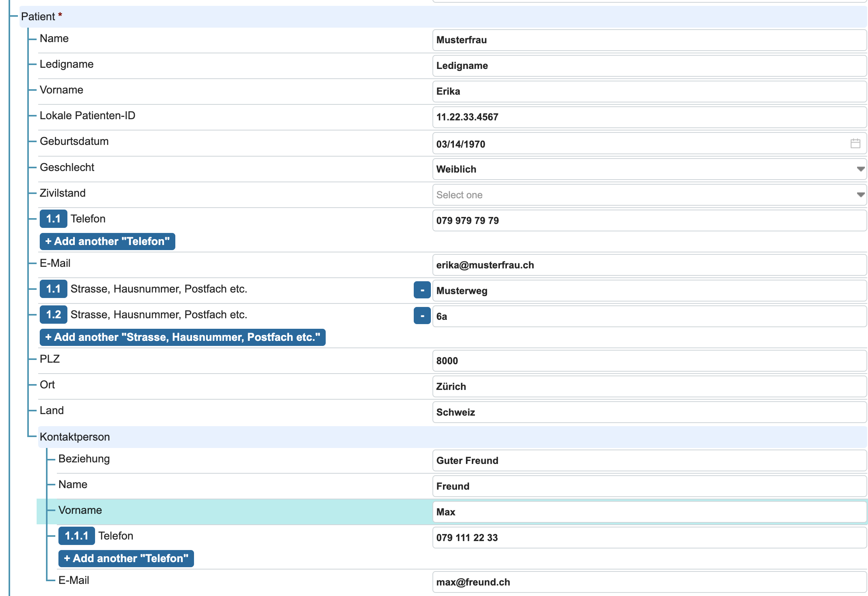Add another "Strasse, Hausnummer, Postfach etc." line
The height and width of the screenshot is (596, 868).
click(x=182, y=337)
